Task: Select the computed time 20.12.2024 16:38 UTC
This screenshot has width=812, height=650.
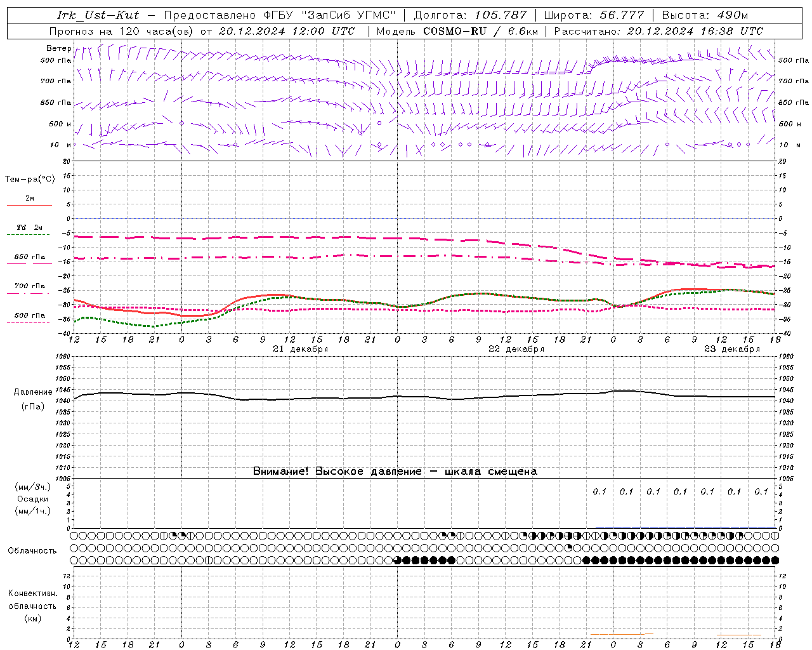Action: click(x=695, y=31)
